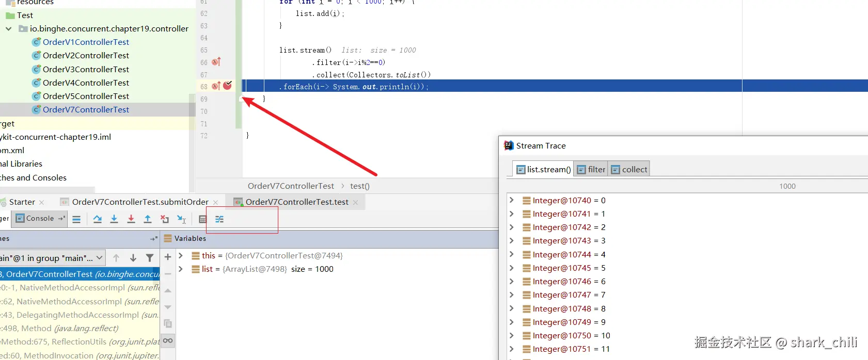Click the move watch down triangle
The height and width of the screenshot is (360, 868).
pos(168,307)
